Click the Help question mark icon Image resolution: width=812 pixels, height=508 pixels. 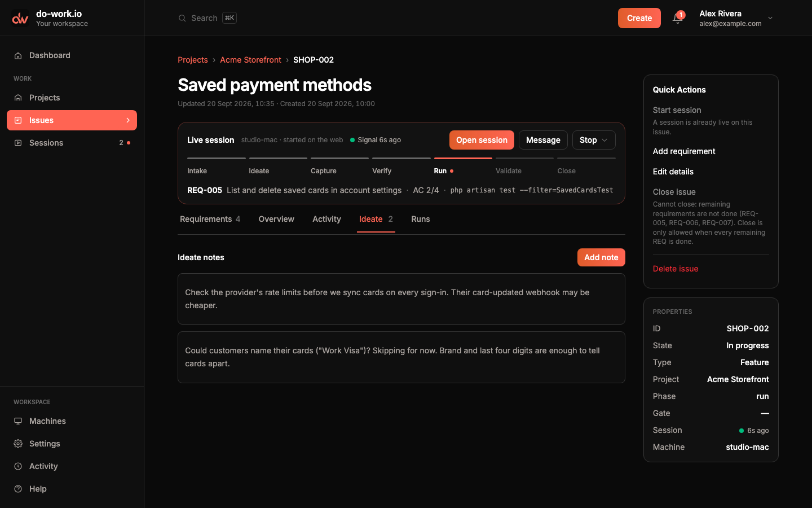(x=18, y=489)
